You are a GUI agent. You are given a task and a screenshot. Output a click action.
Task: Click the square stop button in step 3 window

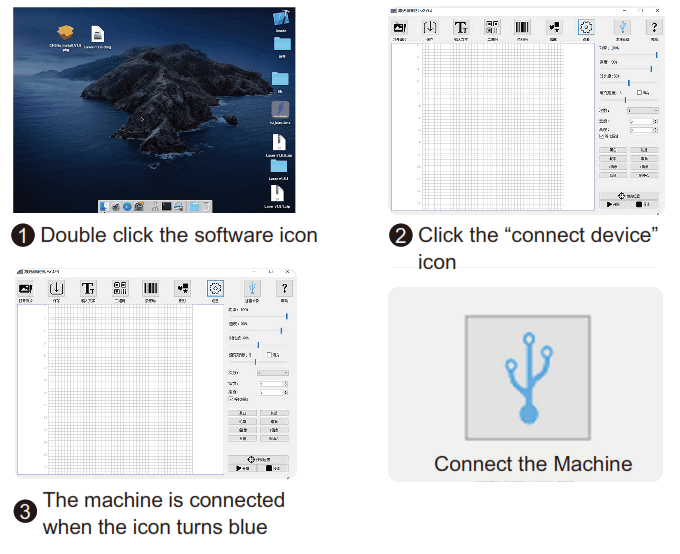tap(274, 468)
